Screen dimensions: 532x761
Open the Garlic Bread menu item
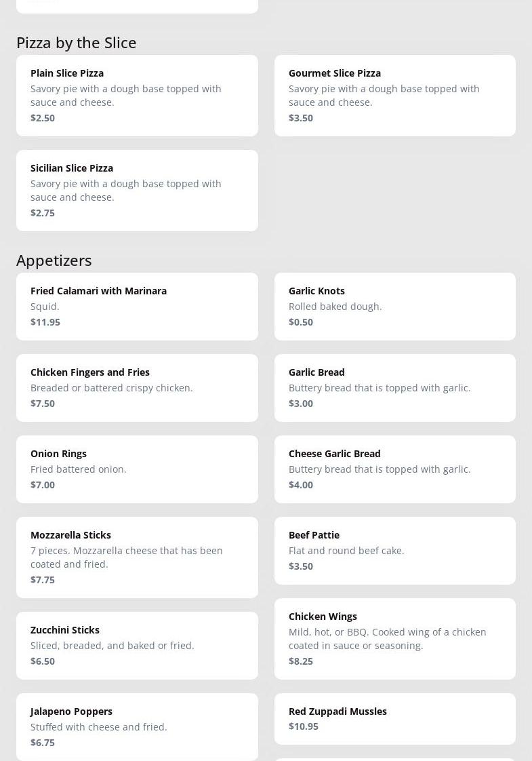(394, 387)
